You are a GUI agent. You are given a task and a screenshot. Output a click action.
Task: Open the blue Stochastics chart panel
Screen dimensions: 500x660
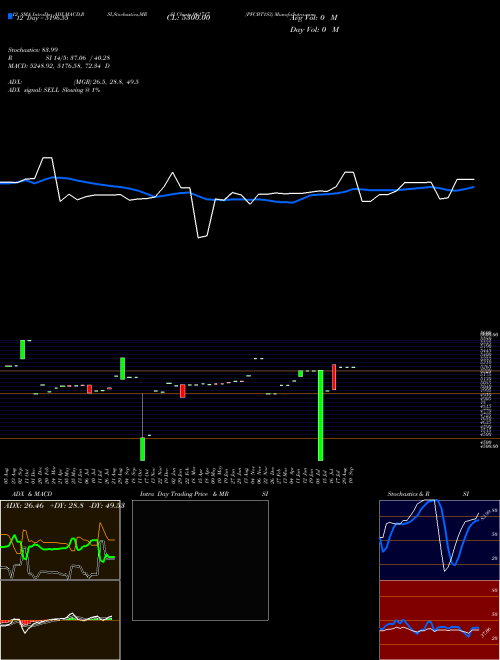click(x=439, y=540)
